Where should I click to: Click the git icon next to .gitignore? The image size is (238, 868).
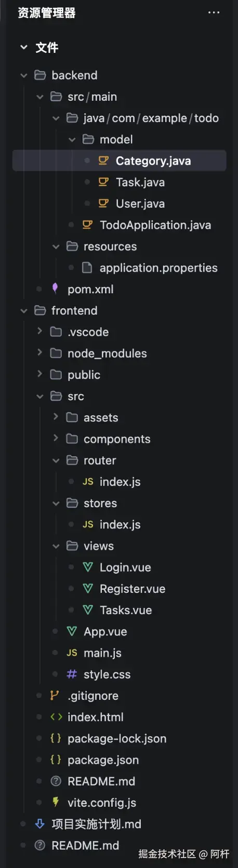[55, 695]
